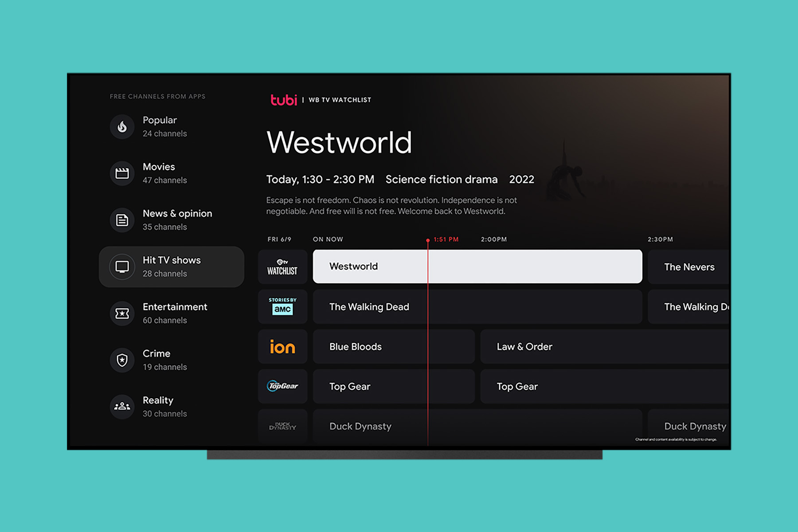This screenshot has width=798, height=532.
Task: Click the Top Gear channel logo
Action: click(x=282, y=386)
